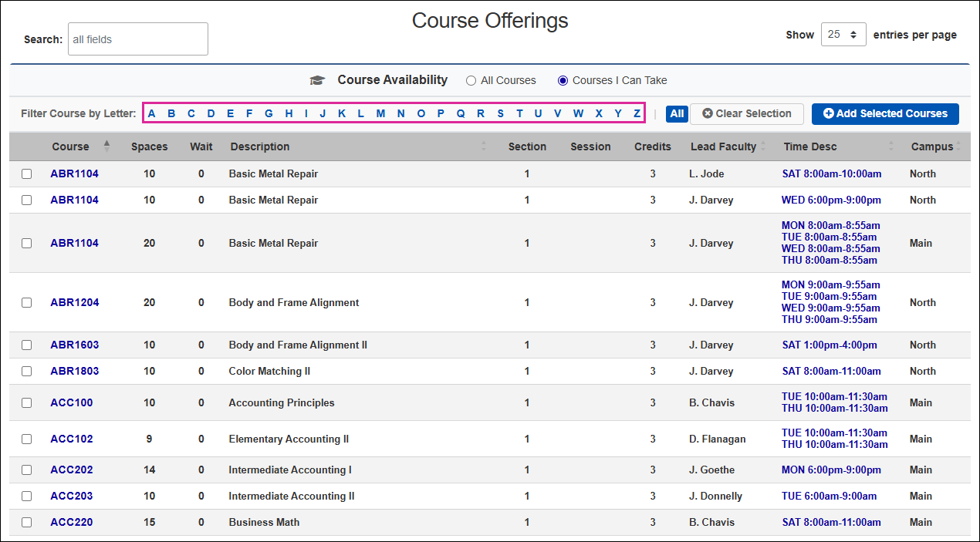Click the 'D. Flanagan' faculty name
This screenshot has height=542, width=980.
718,439
